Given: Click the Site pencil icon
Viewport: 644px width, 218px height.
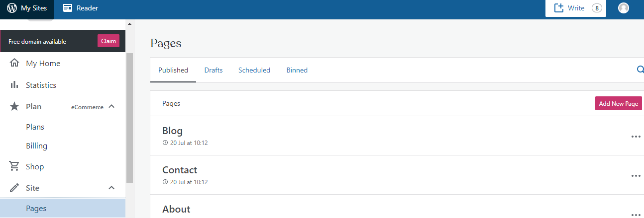Looking at the screenshot, I should point(14,188).
